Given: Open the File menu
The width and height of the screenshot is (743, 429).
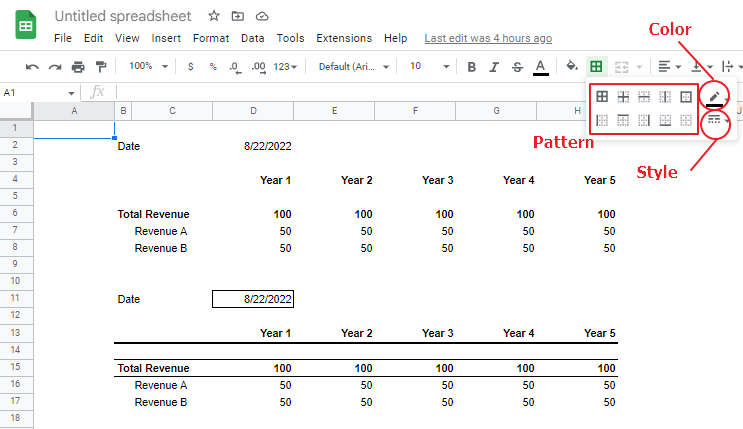Looking at the screenshot, I should [x=63, y=38].
